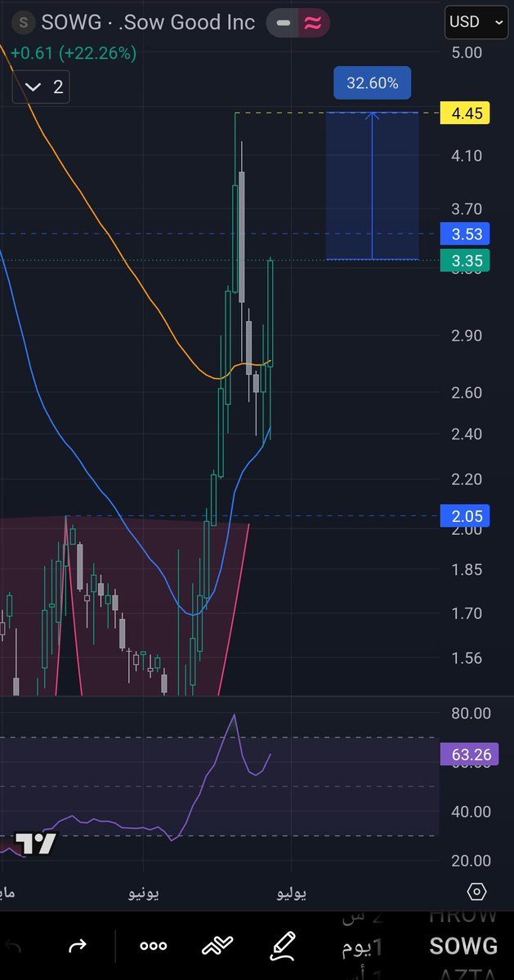This screenshot has width=514, height=980.
Task: Tap the purple 63.26 RSI value label
Action: pos(467,755)
